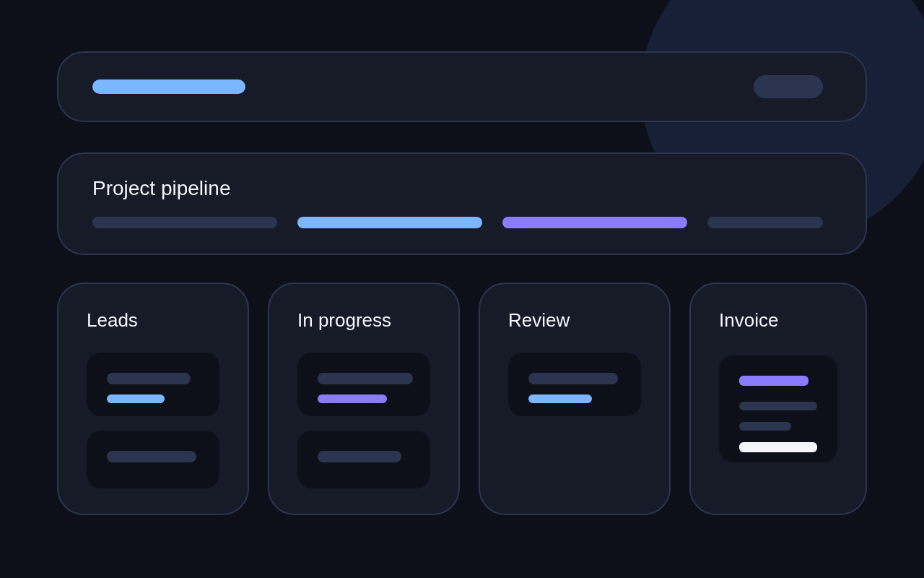This screenshot has width=924, height=578.
Task: Click the Leads column title
Action: pyautogui.click(x=112, y=320)
